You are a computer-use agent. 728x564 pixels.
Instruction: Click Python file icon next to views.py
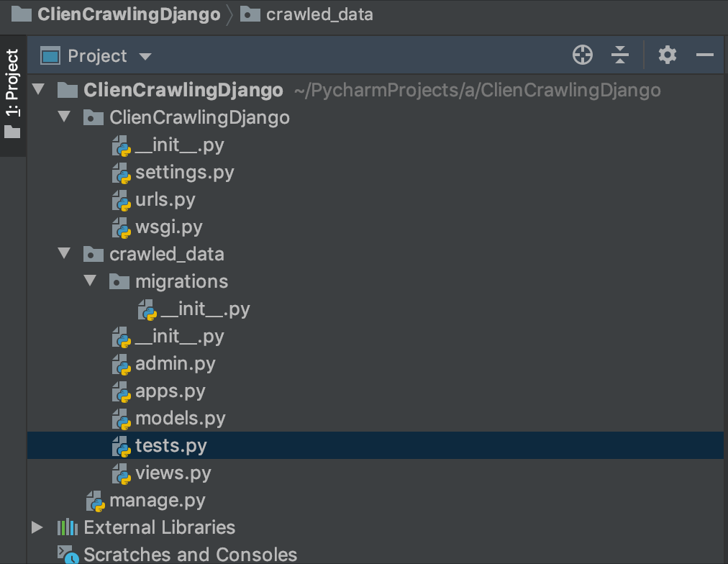[122, 473]
